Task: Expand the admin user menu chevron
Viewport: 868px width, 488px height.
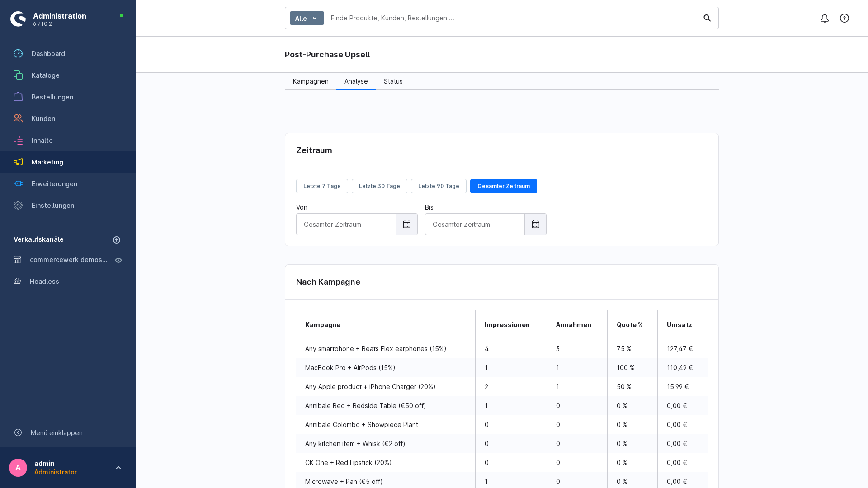Action: click(x=118, y=468)
